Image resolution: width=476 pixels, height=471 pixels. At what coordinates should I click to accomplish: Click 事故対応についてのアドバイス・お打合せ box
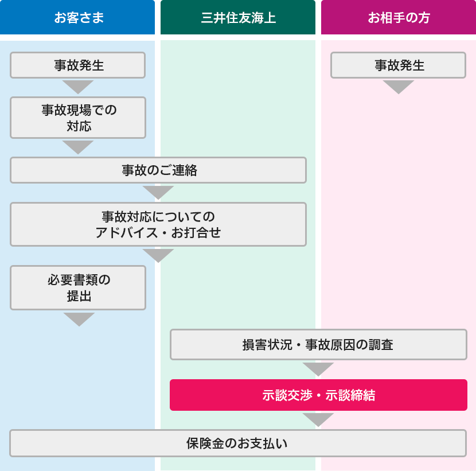coord(158,224)
